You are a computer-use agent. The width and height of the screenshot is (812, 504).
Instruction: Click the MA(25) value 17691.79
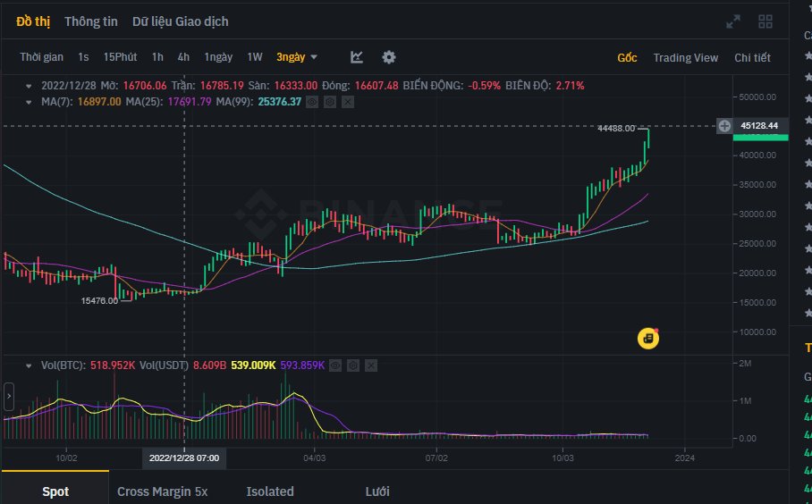click(190, 102)
